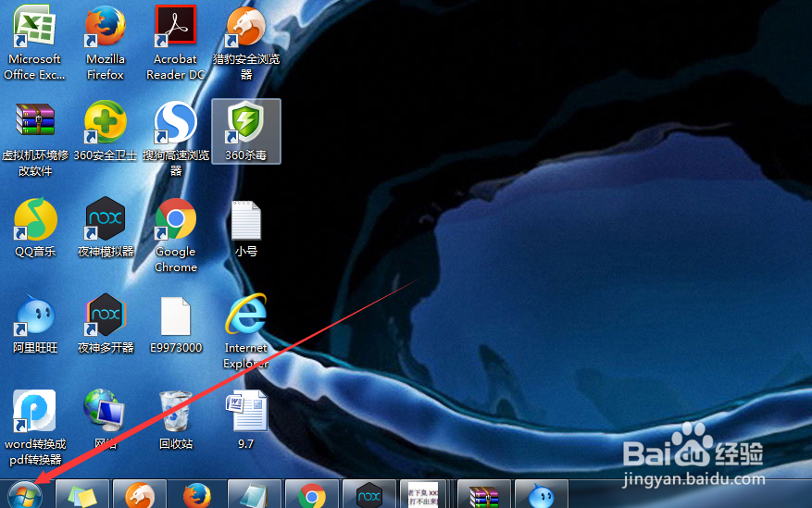Select the 猎豹安全浏览器 desktop shortcut
This screenshot has width=812, height=508.
246,43
